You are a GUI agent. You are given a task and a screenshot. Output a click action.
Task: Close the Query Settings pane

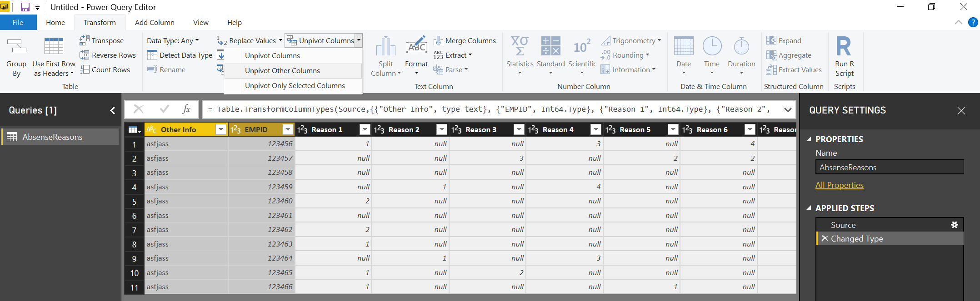(x=961, y=110)
